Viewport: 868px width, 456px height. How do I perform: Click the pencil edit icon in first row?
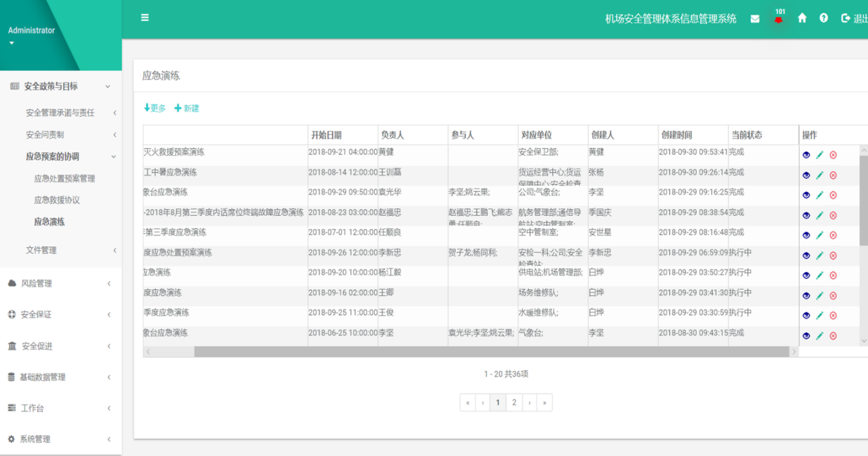point(820,155)
